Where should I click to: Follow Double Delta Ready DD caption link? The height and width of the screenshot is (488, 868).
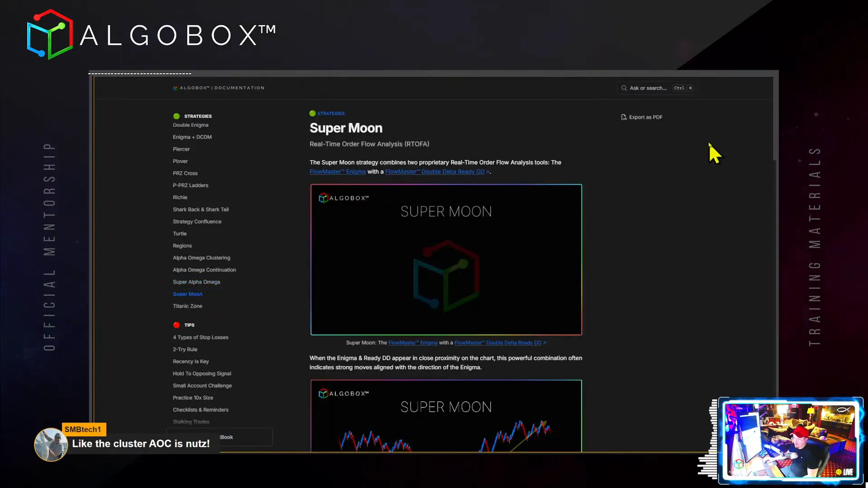[500, 343]
